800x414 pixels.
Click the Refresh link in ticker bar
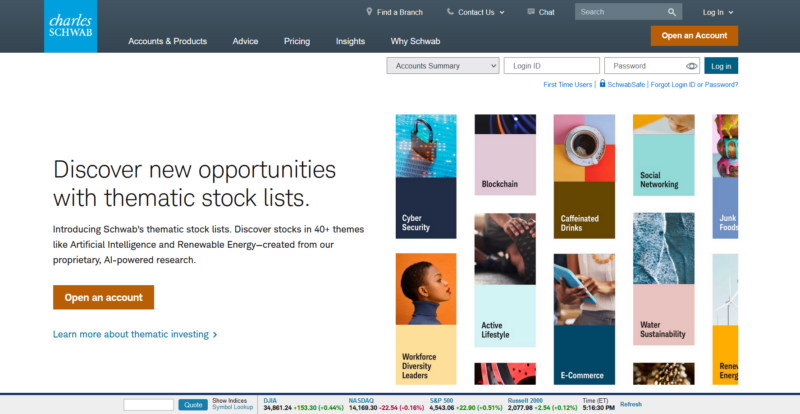pos(631,404)
